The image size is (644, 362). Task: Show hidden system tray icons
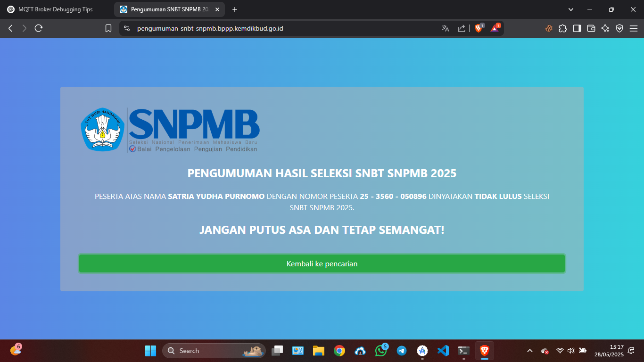point(530,351)
